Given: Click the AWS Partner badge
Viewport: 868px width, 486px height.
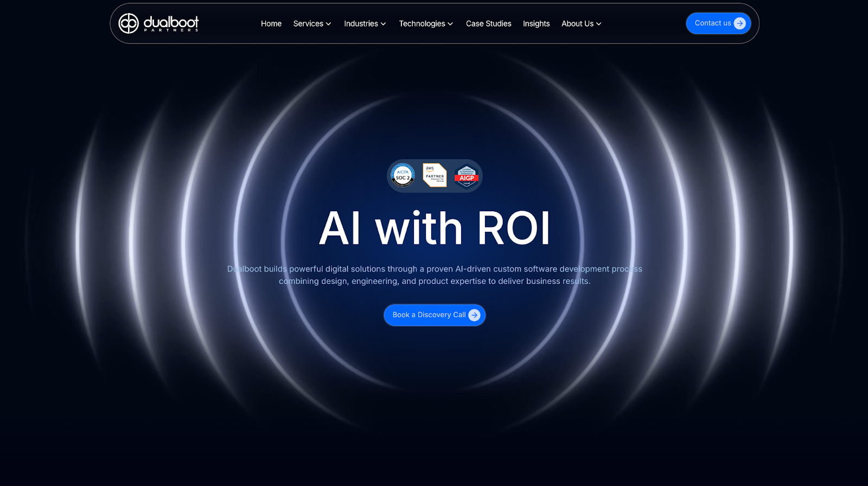Looking at the screenshot, I should click(435, 175).
